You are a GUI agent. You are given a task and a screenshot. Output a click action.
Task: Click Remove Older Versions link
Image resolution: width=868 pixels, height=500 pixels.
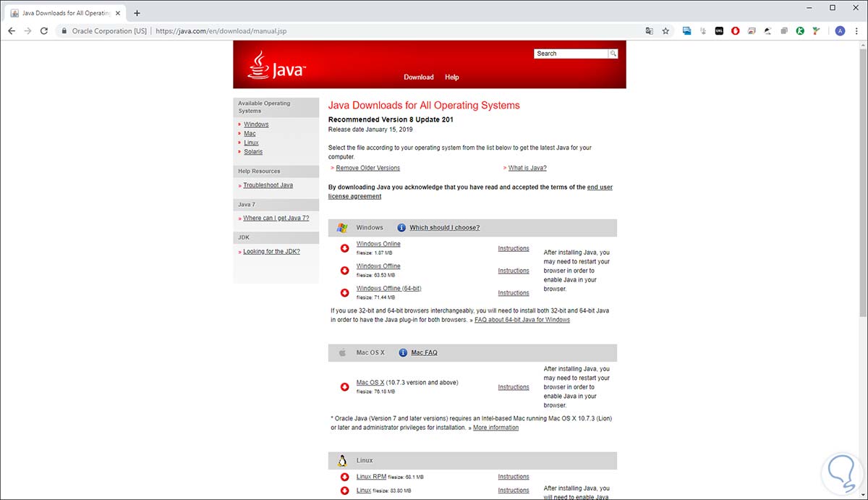click(x=368, y=168)
